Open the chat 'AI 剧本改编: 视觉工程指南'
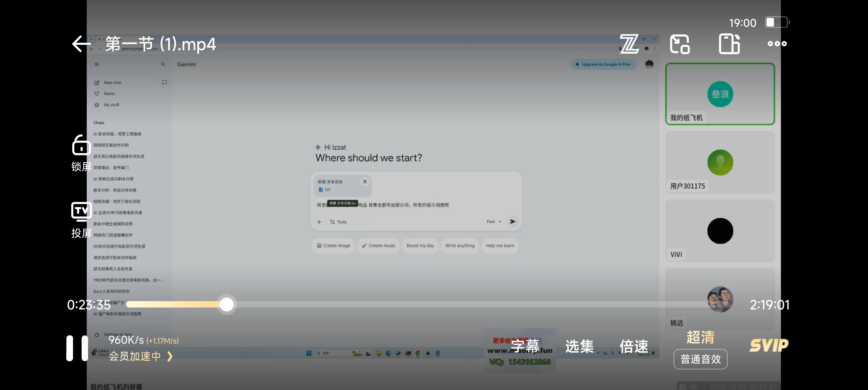Image resolution: width=868 pixels, height=390 pixels. (x=117, y=134)
